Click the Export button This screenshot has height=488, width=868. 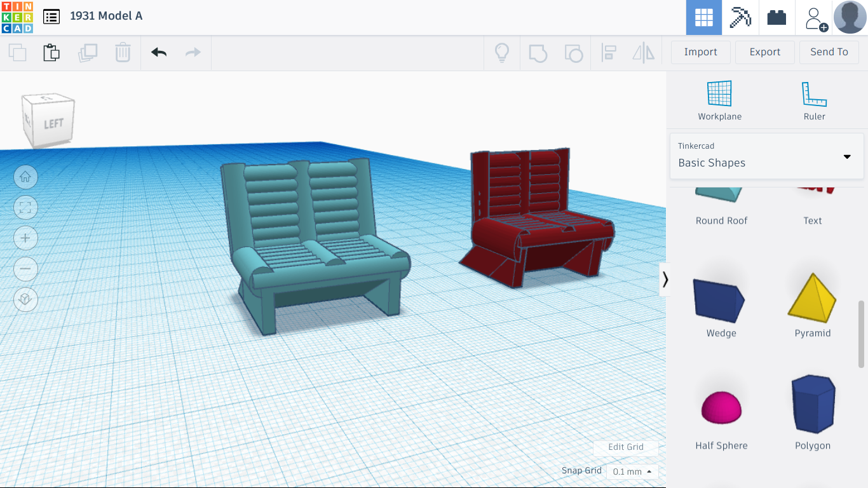[x=765, y=52]
